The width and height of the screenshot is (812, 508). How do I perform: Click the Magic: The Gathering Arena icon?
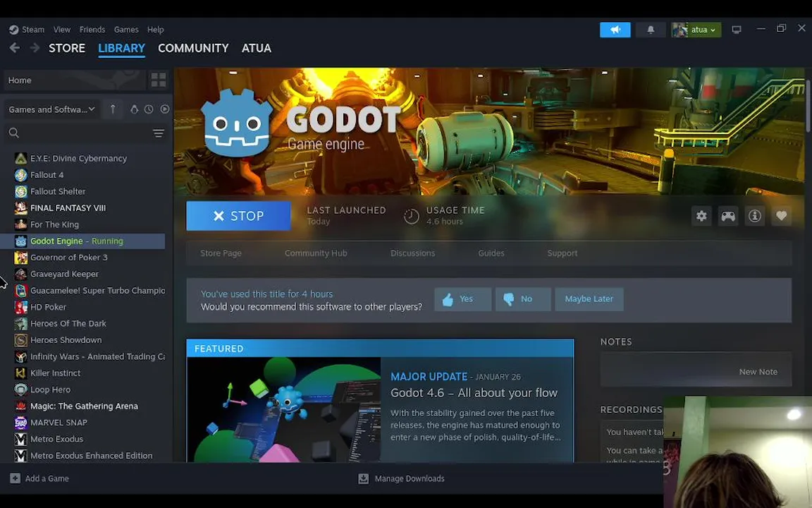(x=20, y=406)
